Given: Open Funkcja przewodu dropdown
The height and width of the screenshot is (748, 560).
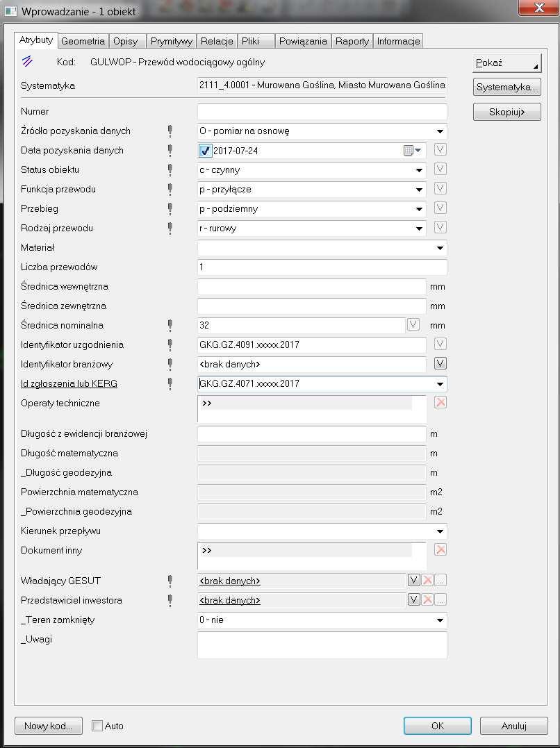Looking at the screenshot, I should coord(419,190).
